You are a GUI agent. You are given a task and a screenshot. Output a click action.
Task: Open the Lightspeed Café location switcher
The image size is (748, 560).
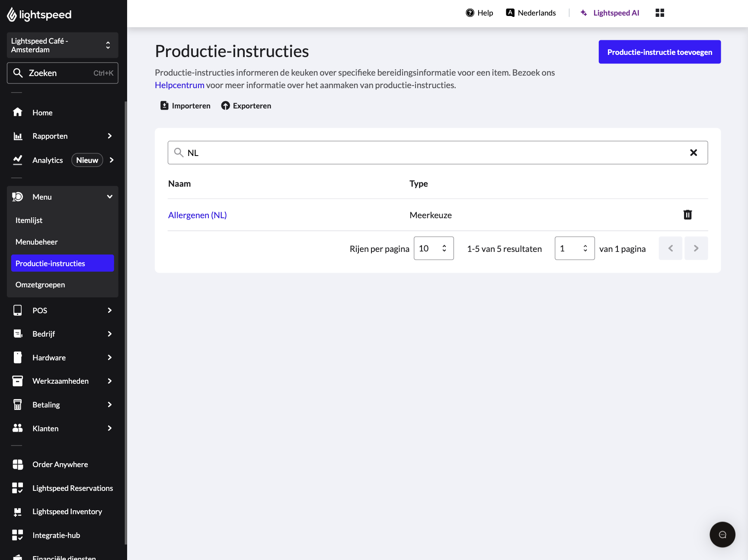coord(63,45)
